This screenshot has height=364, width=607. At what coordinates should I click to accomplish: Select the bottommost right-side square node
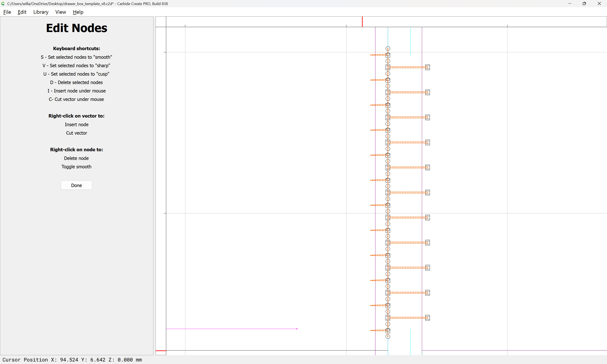(x=427, y=318)
